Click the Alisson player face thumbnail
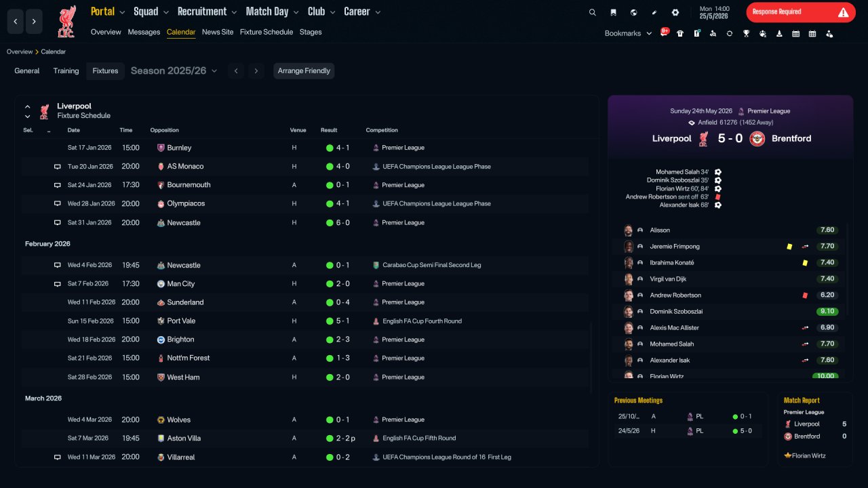868x488 pixels. point(628,230)
